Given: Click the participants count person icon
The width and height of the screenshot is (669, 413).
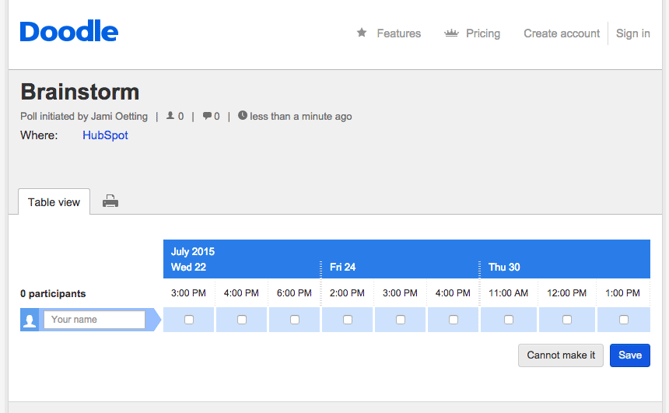Looking at the screenshot, I should (x=170, y=116).
